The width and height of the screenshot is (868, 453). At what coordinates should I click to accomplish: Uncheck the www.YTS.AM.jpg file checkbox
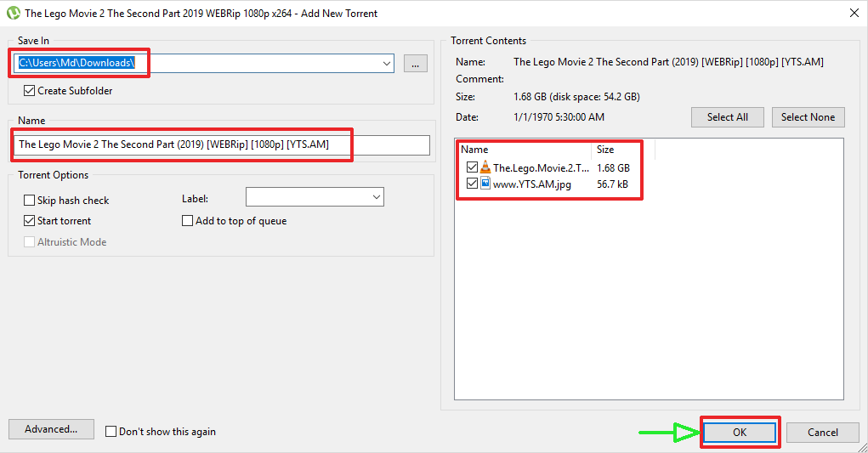point(472,184)
